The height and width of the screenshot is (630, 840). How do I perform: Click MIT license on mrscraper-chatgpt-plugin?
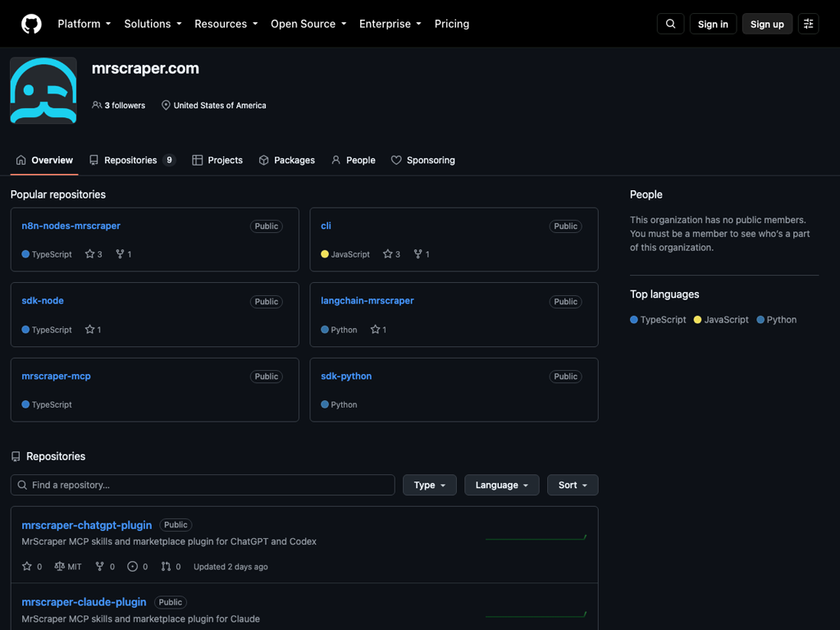68,566
